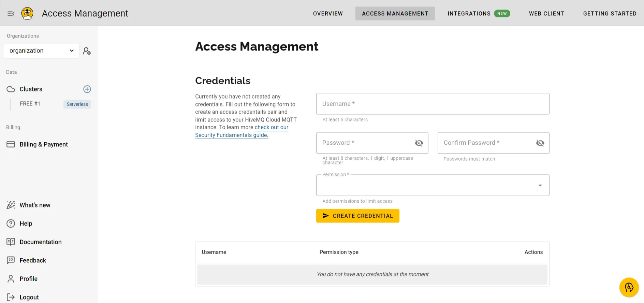Image resolution: width=644 pixels, height=303 pixels.
Task: Open the yellow support chat bubble
Action: click(x=629, y=287)
